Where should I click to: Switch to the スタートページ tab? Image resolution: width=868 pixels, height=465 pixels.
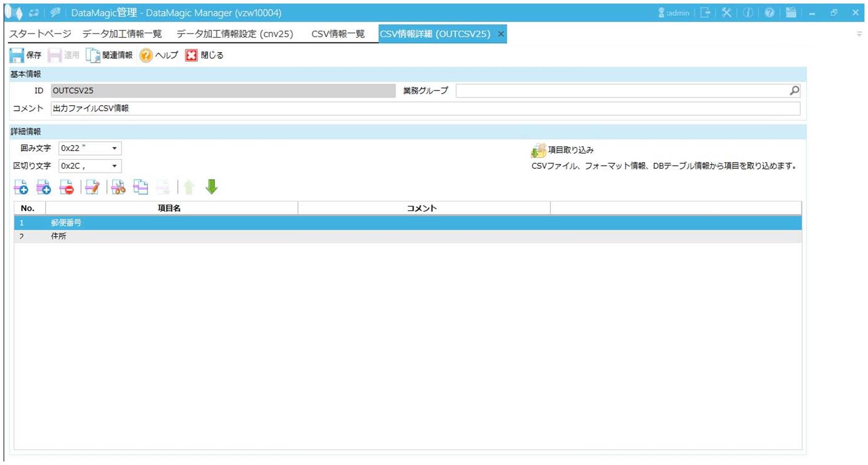tap(40, 34)
